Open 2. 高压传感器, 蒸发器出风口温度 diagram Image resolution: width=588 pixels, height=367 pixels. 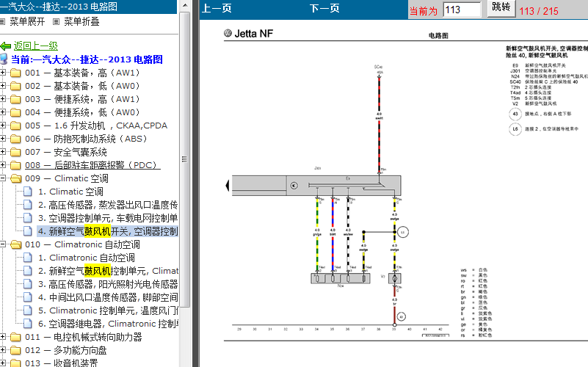(x=108, y=205)
